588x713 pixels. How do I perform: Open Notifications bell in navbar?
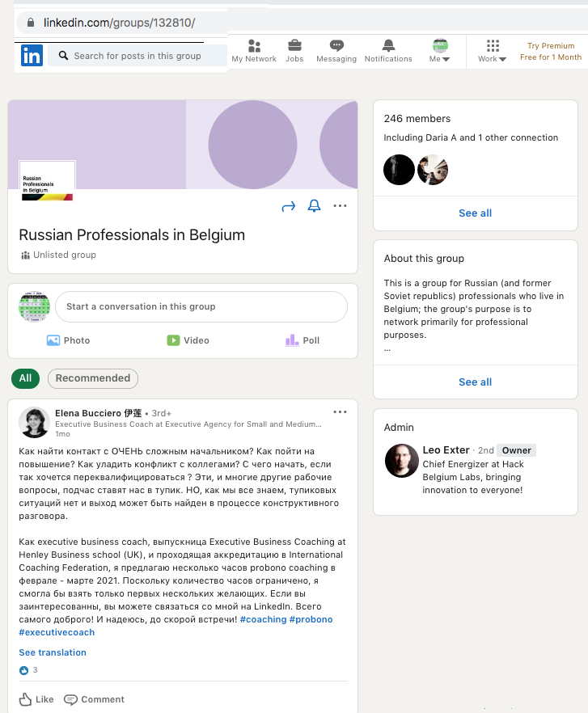388,51
